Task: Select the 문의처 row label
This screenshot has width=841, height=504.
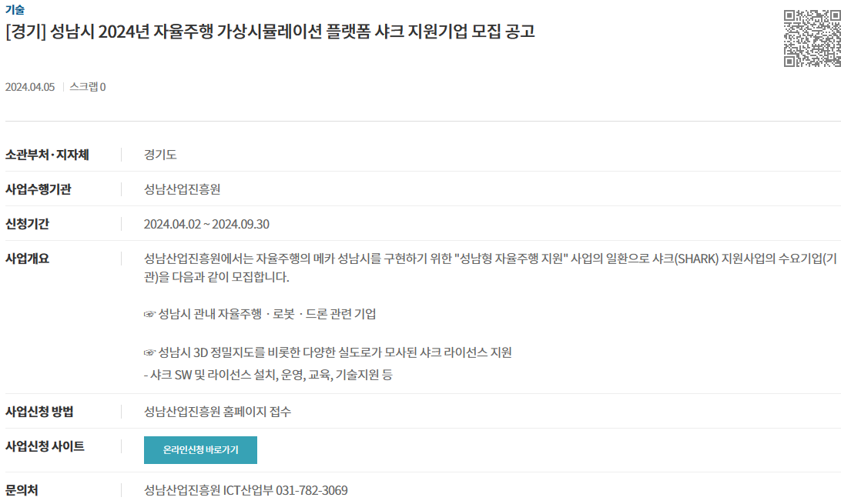Action: (x=22, y=490)
